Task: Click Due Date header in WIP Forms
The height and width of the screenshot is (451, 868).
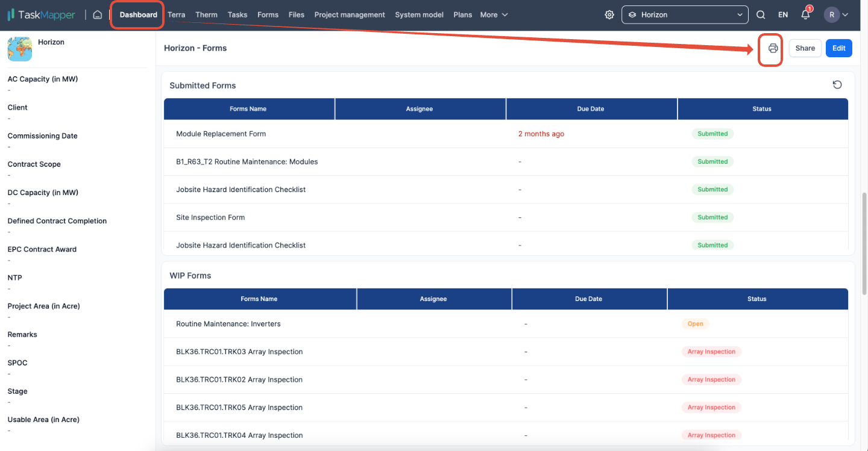Action: tap(589, 299)
